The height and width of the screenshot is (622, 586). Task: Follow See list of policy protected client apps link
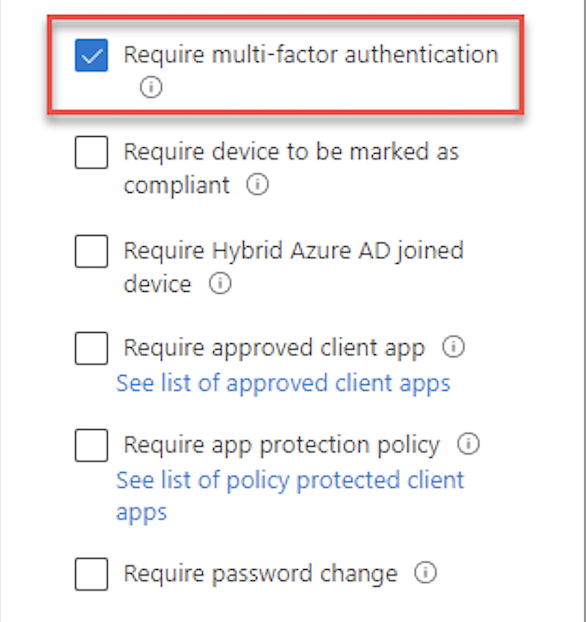[x=290, y=496]
